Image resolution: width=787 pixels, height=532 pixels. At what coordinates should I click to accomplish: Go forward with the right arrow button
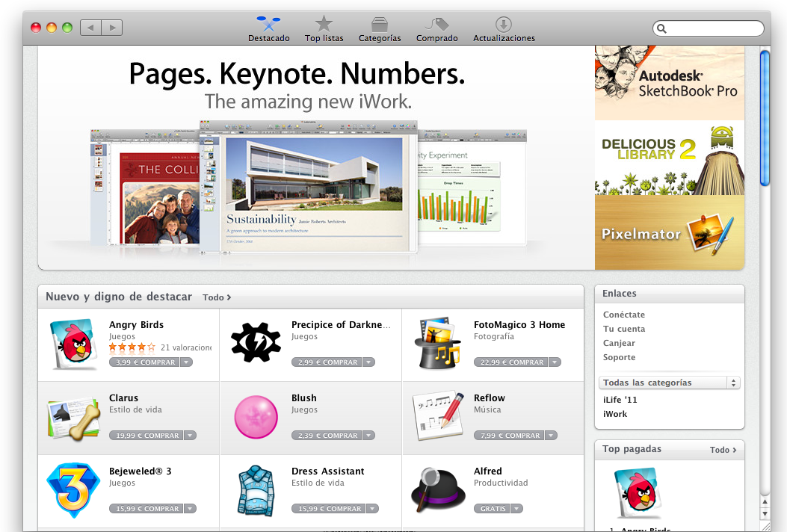coord(112,28)
